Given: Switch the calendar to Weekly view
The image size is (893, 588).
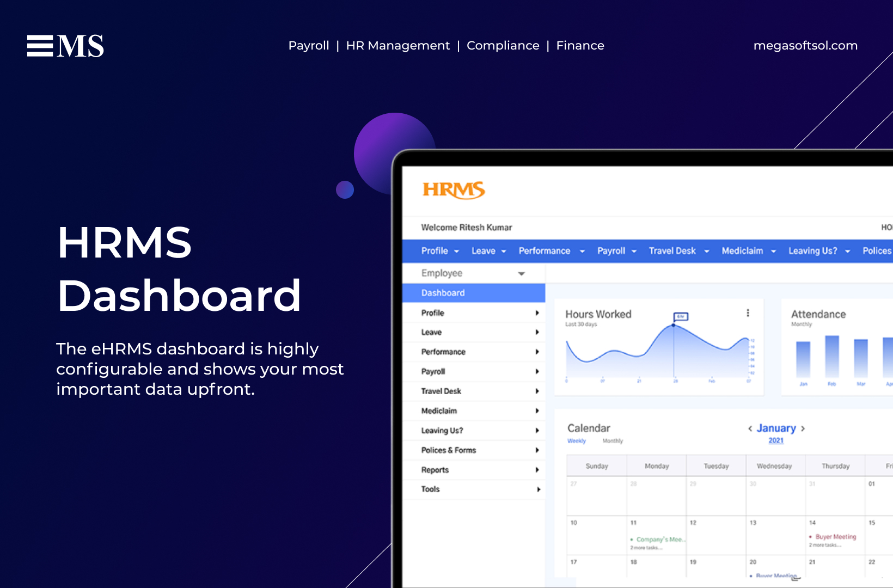Looking at the screenshot, I should click(577, 441).
